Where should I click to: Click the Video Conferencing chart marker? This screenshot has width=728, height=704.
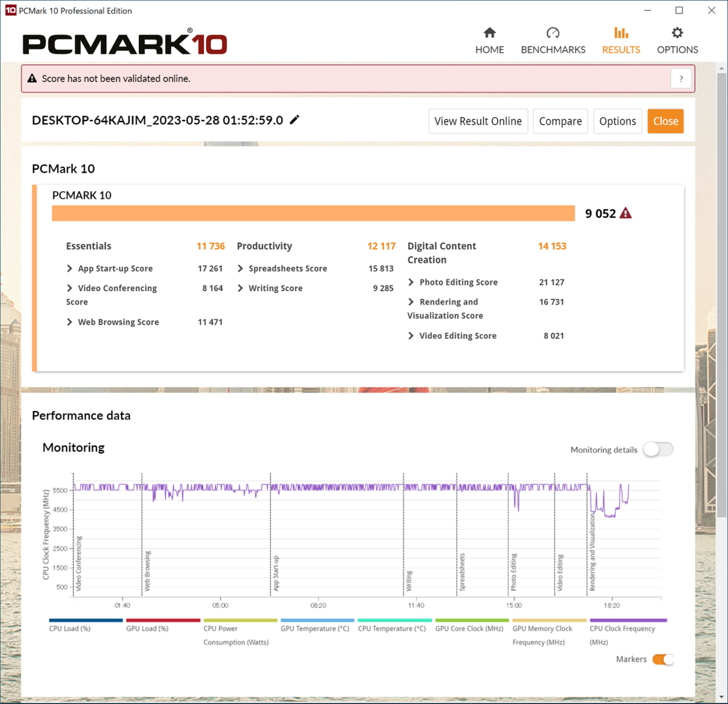(79, 563)
